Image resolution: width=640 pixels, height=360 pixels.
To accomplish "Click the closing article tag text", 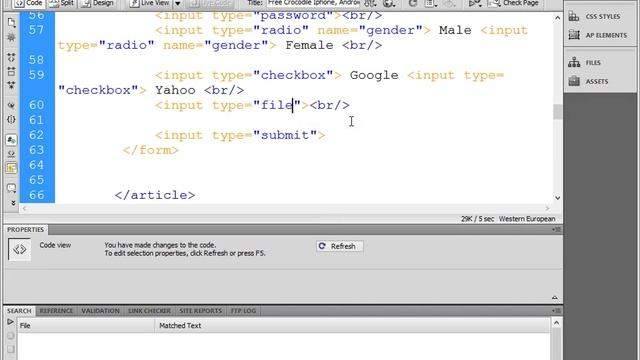I will pyautogui.click(x=155, y=195).
